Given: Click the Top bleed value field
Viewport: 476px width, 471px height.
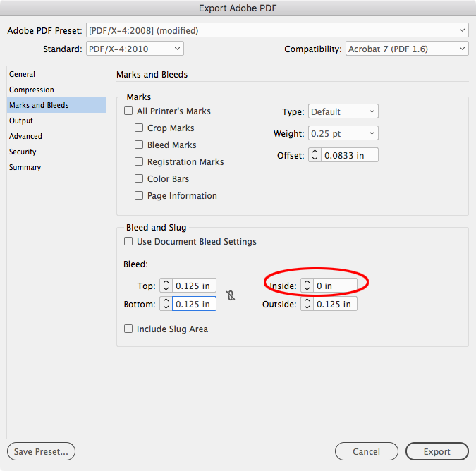Looking at the screenshot, I should point(194,286).
